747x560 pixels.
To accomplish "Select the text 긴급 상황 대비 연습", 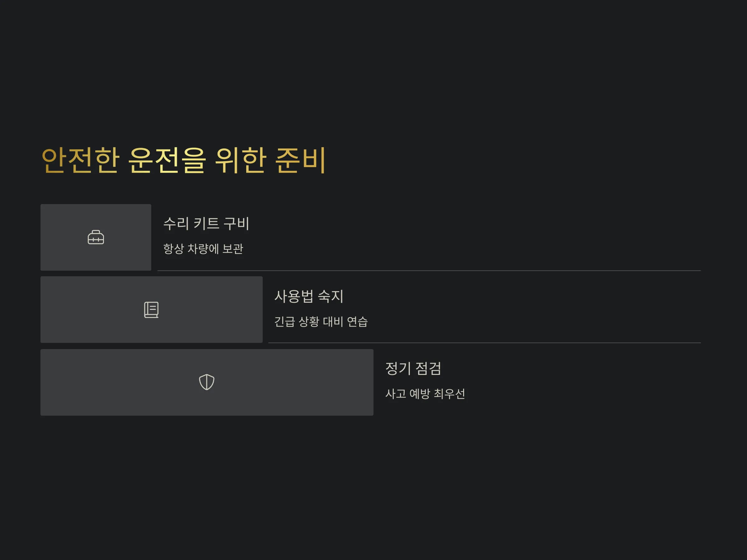I will (321, 321).
